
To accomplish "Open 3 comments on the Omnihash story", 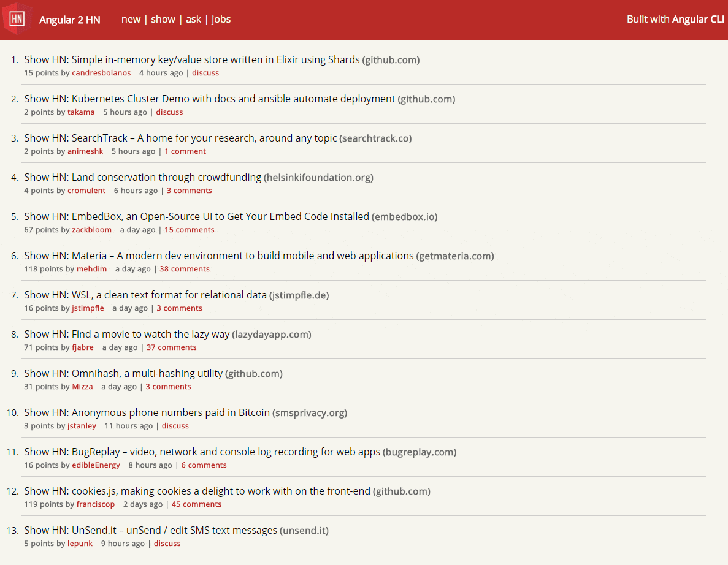I will point(168,387).
